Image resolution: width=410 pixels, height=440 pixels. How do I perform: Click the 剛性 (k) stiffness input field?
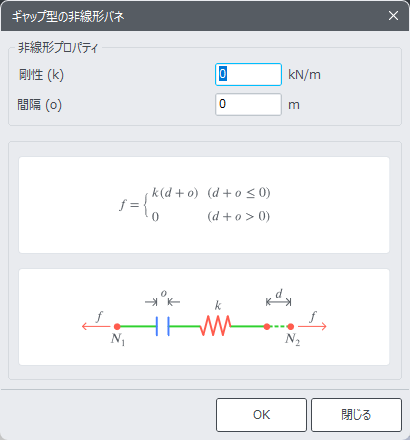tap(248, 74)
